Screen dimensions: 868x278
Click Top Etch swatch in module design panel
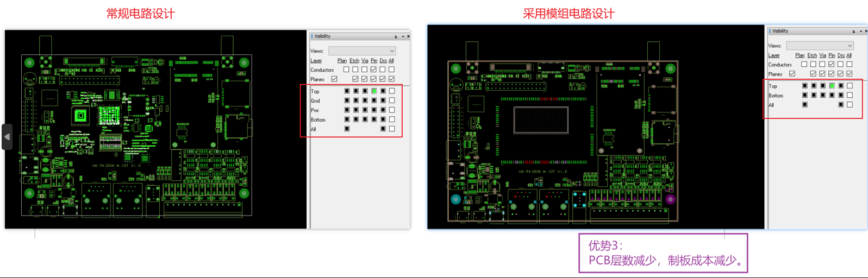pos(814,86)
